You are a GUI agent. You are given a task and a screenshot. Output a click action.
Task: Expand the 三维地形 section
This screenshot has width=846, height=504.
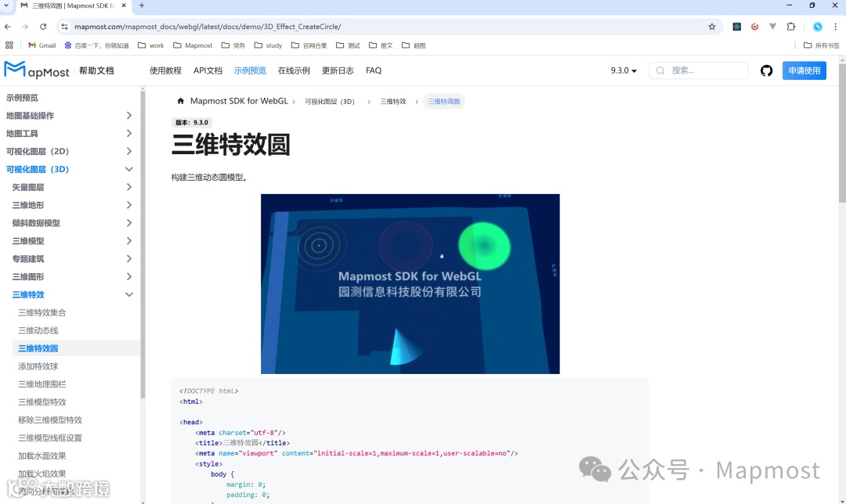(x=129, y=205)
